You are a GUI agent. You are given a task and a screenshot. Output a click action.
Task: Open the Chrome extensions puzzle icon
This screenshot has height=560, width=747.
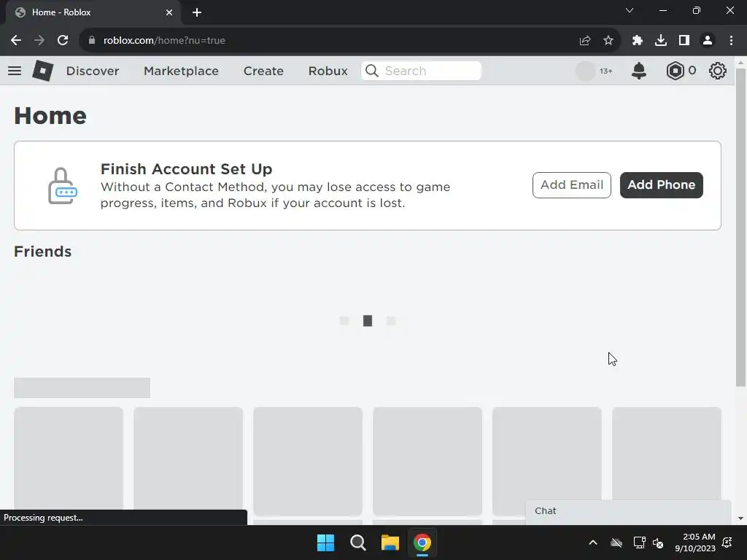638,41
